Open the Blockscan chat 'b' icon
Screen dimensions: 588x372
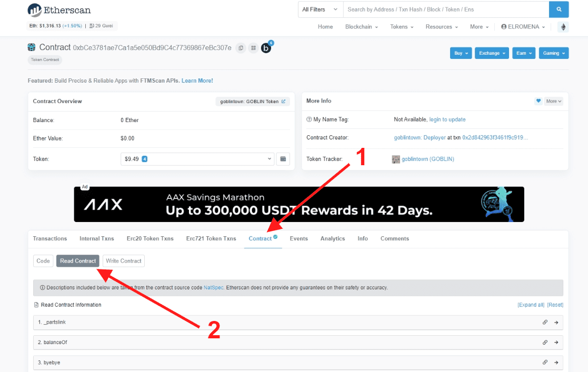pos(266,48)
